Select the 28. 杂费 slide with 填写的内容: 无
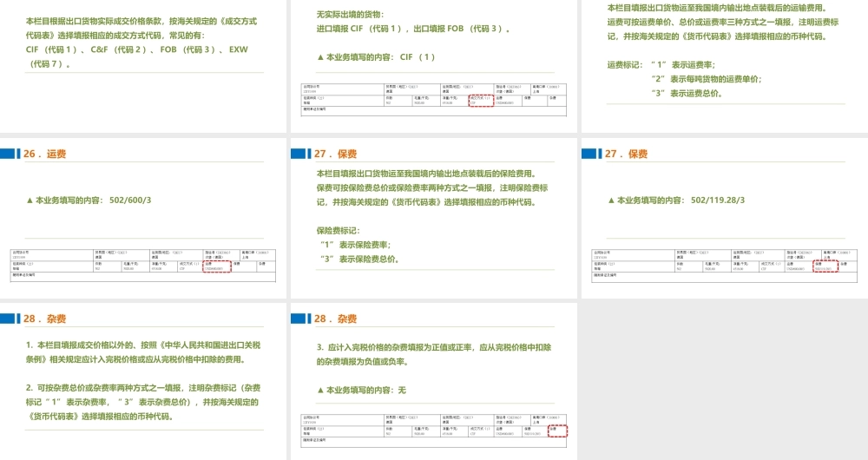 (x=433, y=381)
